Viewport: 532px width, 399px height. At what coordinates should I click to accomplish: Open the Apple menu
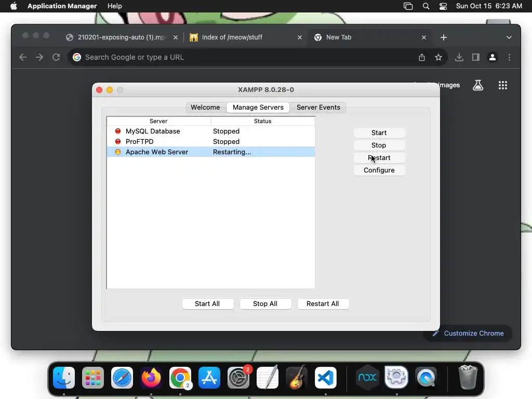click(14, 6)
